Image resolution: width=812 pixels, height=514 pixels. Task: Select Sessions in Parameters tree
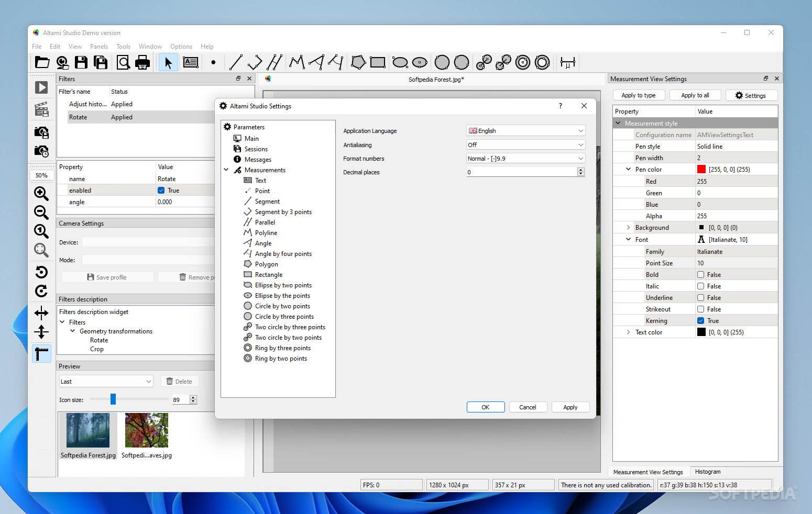[x=256, y=149]
